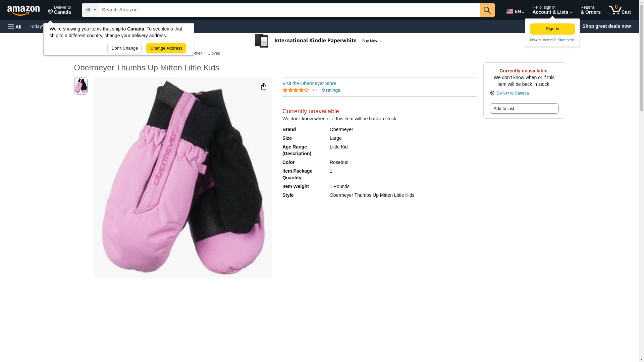
Task: Click the Deliver to Canada location icon
Action: 492,93
